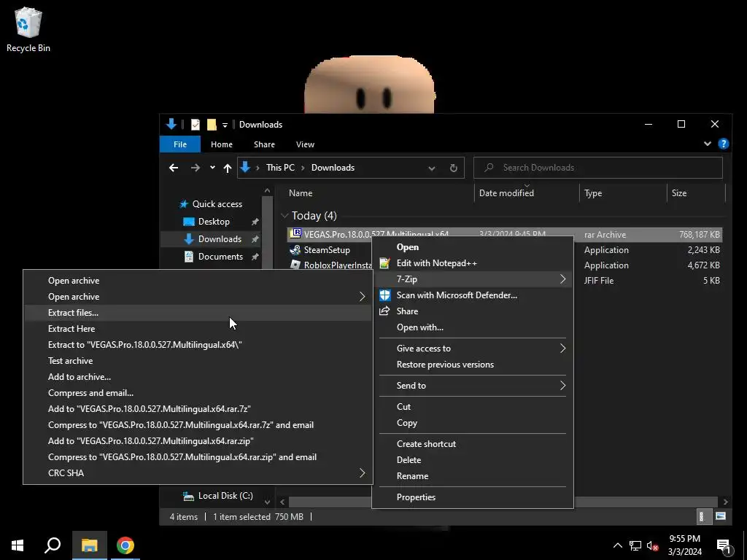The width and height of the screenshot is (747, 560).
Task: Launch Google Chrome from taskbar
Action: click(125, 545)
